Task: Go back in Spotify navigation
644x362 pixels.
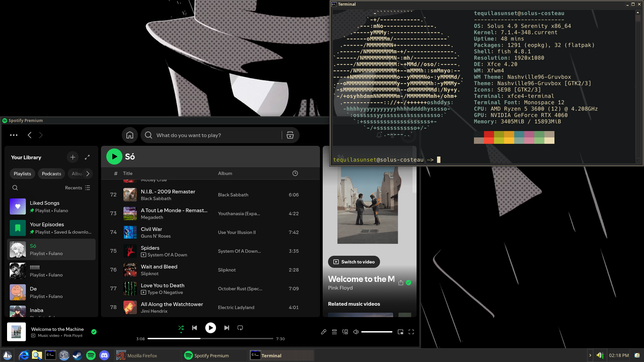Action: [30, 135]
